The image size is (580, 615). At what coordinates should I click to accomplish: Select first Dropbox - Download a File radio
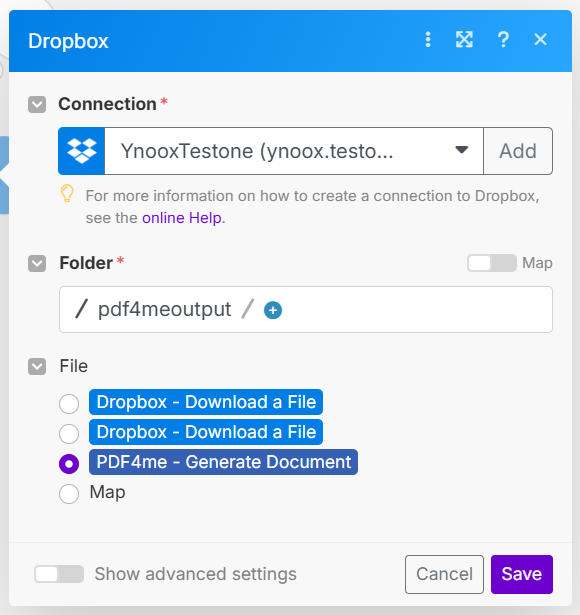[69, 404]
